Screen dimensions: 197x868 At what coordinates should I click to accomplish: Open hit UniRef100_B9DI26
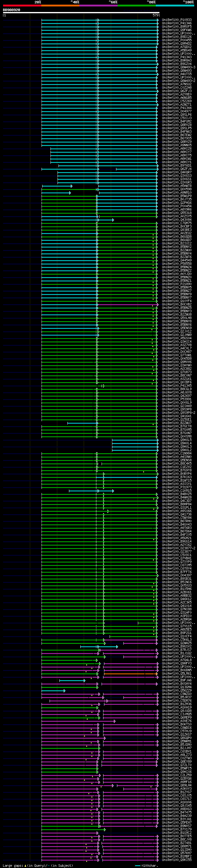pos(177,37)
